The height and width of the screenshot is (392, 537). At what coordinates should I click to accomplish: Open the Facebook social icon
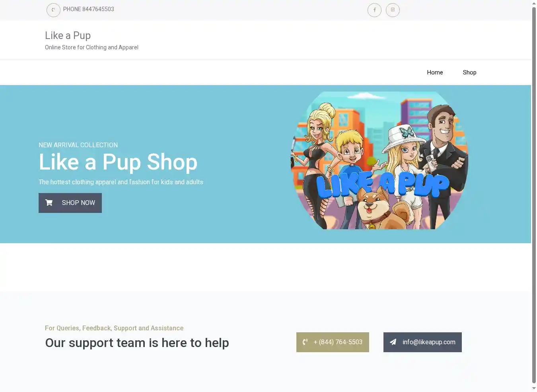374,10
